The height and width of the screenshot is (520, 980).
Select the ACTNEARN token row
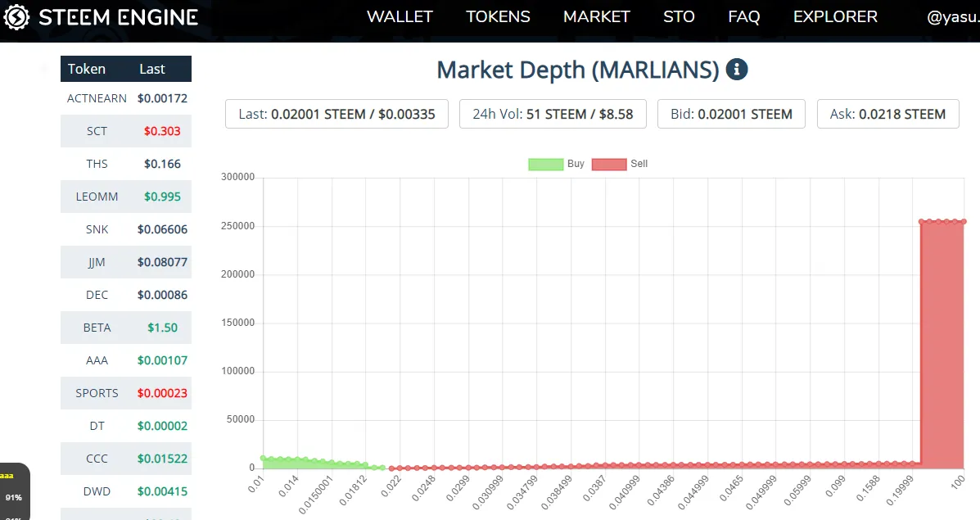click(x=125, y=98)
